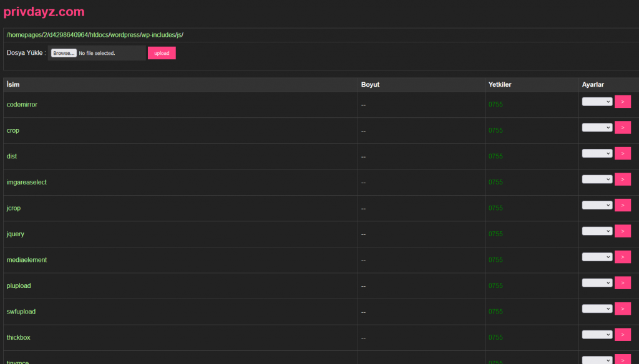Image resolution: width=639 pixels, height=364 pixels.
Task: Click the arrow button next to crop
Action: click(622, 128)
